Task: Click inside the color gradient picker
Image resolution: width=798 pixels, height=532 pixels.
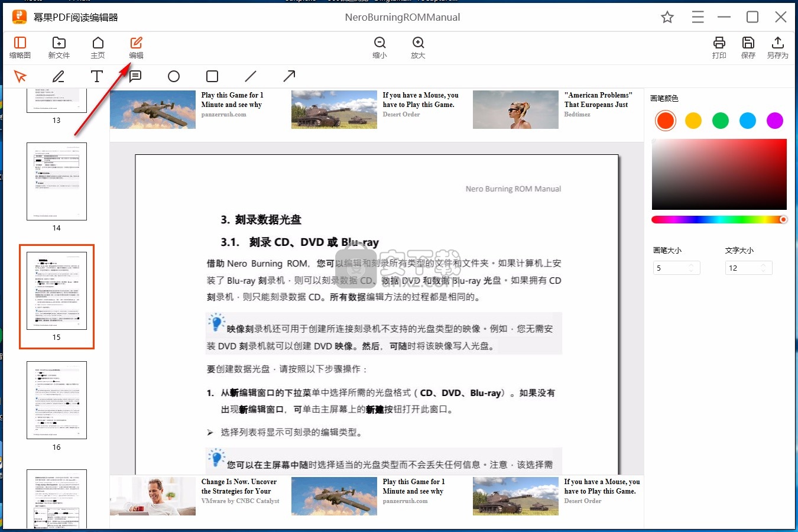Action: 719,174
